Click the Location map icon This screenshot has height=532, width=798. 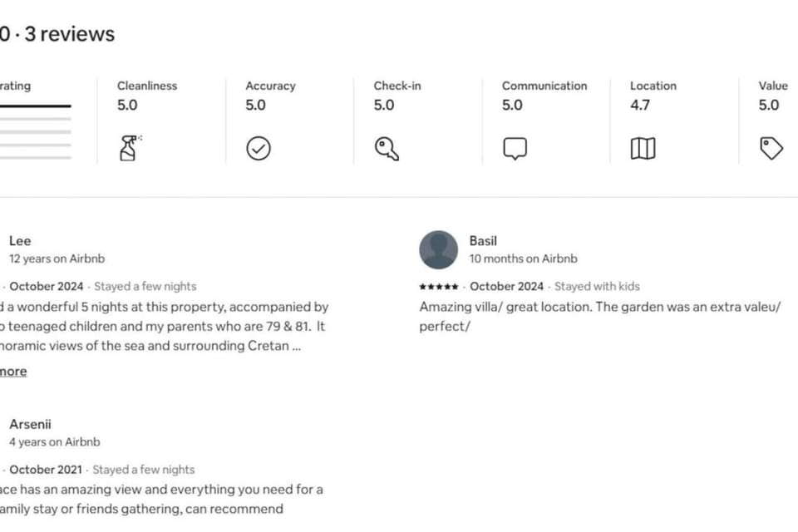pos(643,149)
